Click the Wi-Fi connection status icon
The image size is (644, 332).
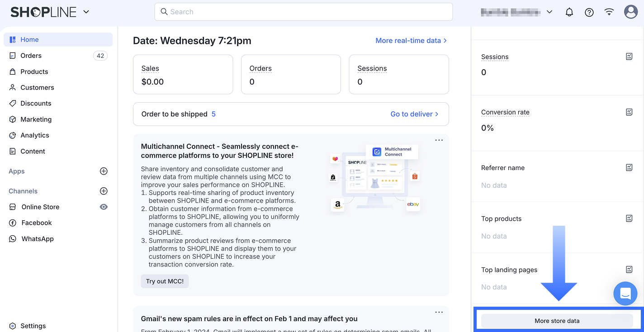609,12
